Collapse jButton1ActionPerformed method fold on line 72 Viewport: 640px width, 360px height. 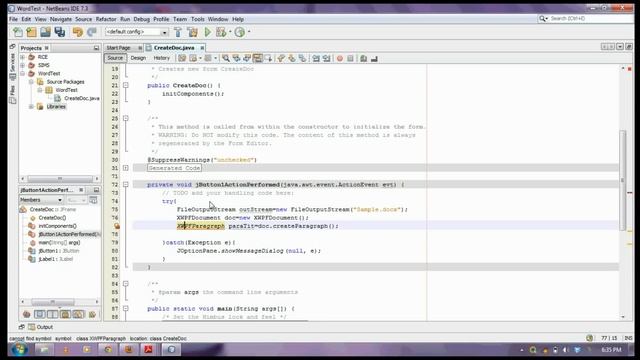126,184
